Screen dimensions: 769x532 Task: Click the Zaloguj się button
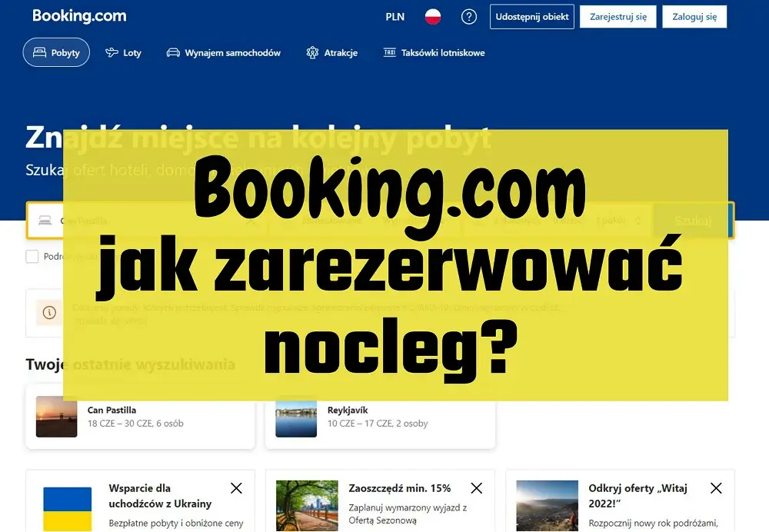[694, 17]
